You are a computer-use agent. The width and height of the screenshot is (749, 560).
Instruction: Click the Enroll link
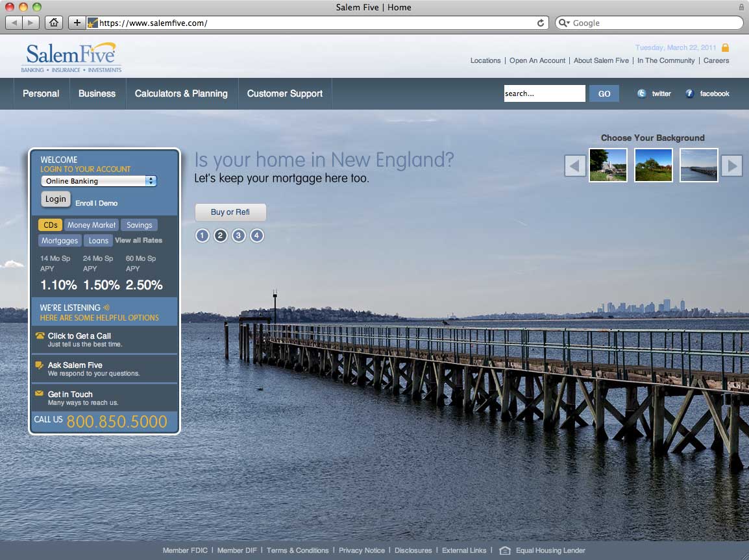[84, 203]
